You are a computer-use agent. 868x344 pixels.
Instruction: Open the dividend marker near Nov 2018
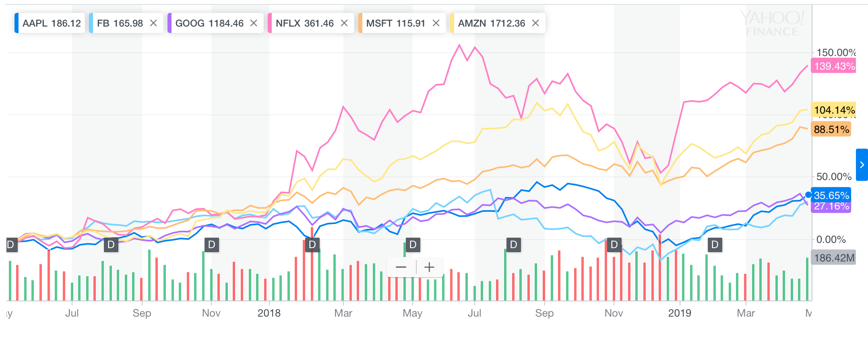point(614,245)
